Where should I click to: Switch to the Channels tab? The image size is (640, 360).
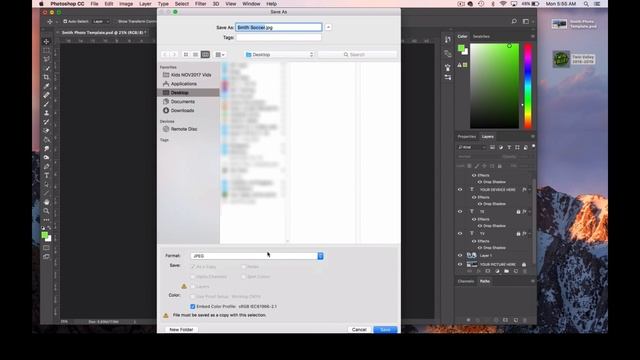(x=466, y=281)
